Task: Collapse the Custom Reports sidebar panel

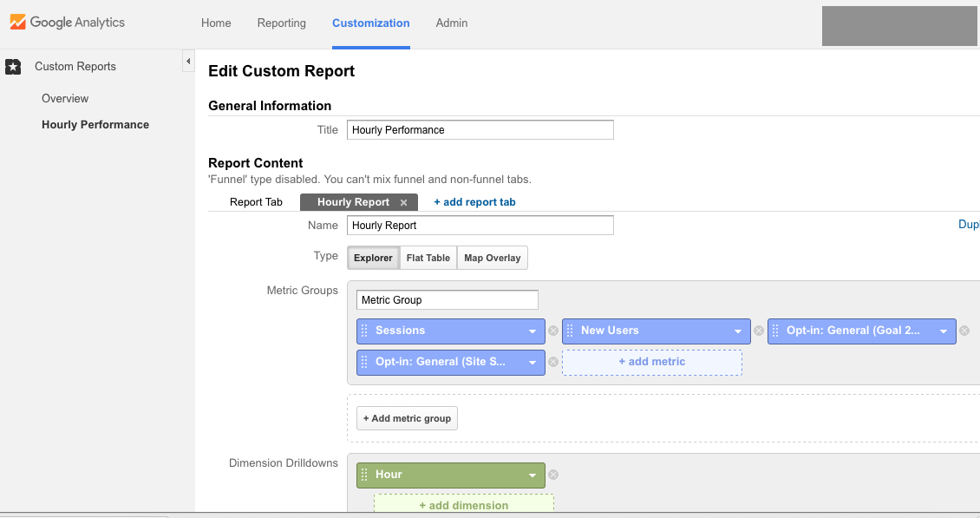Action: tap(188, 62)
